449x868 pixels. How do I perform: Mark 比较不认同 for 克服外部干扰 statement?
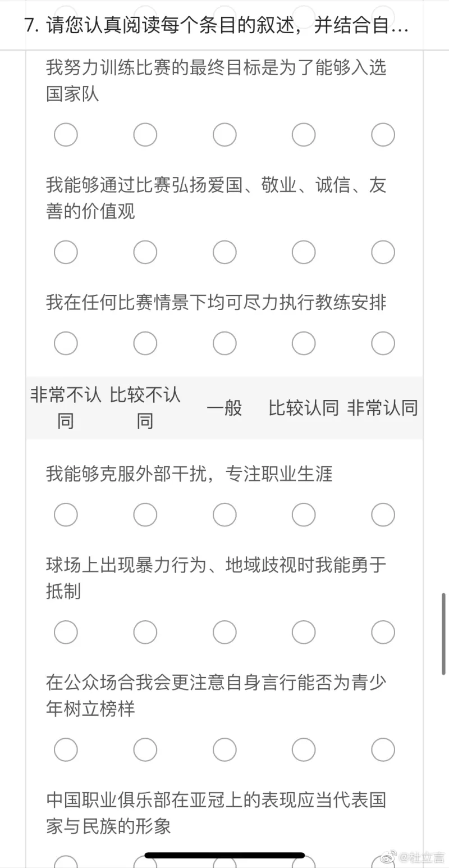[145, 515]
